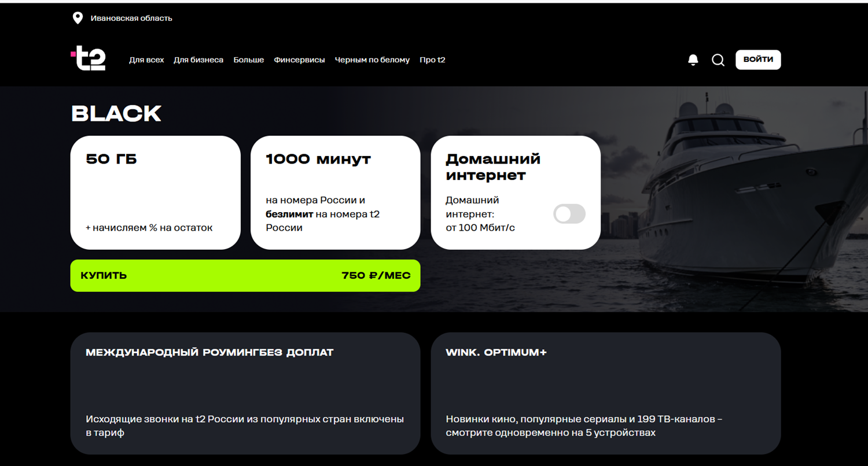This screenshot has width=868, height=466.
Task: Open the Для всех menu
Action: pyautogui.click(x=146, y=60)
